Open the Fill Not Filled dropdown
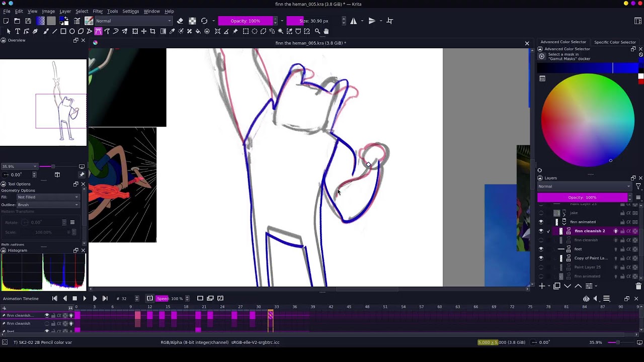 48,197
